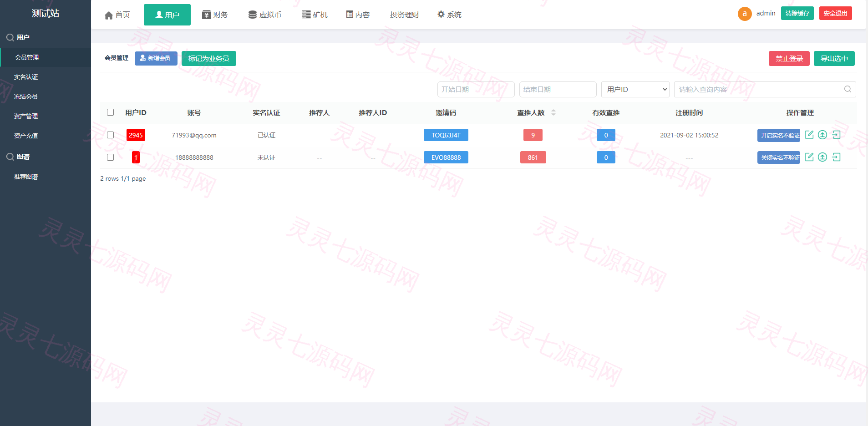Screen dimensions: 868x426
Task: Click the 结束日期 date field
Action: point(558,89)
